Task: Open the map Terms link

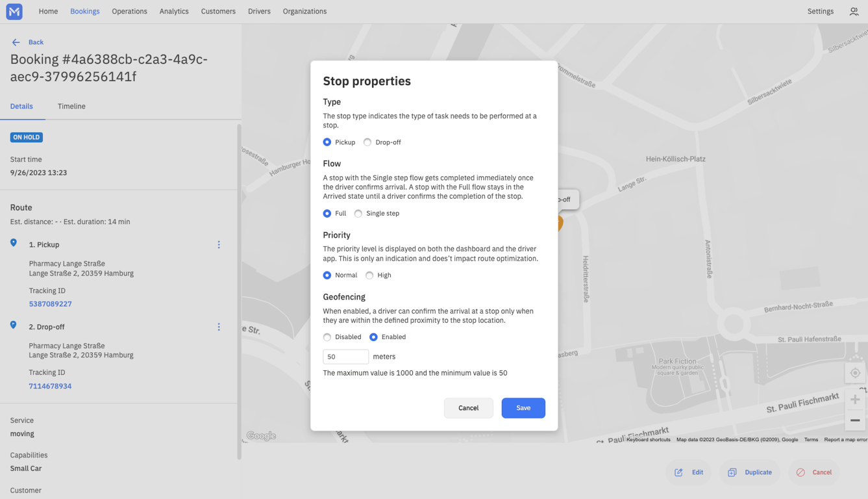Action: [811, 440]
